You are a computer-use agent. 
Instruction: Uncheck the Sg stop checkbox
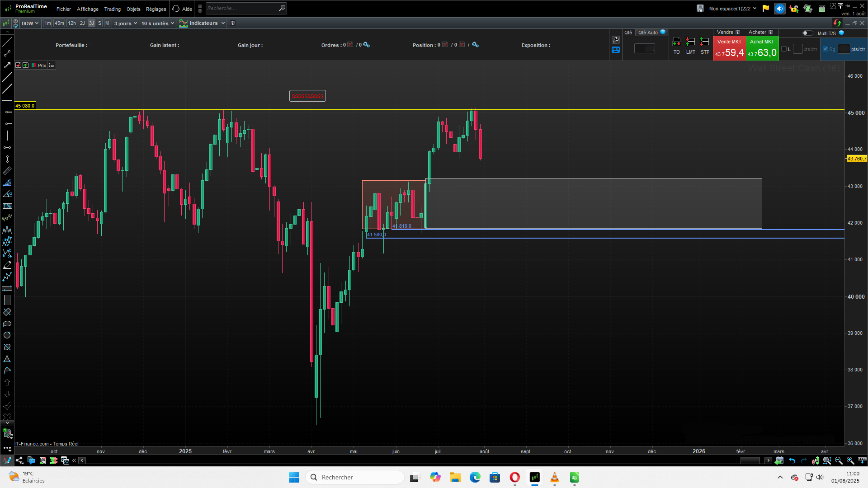point(826,49)
